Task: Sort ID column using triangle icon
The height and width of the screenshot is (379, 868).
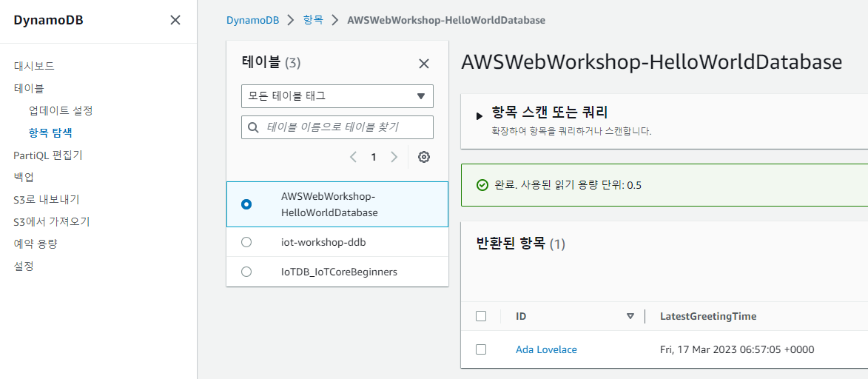Action: [x=630, y=316]
